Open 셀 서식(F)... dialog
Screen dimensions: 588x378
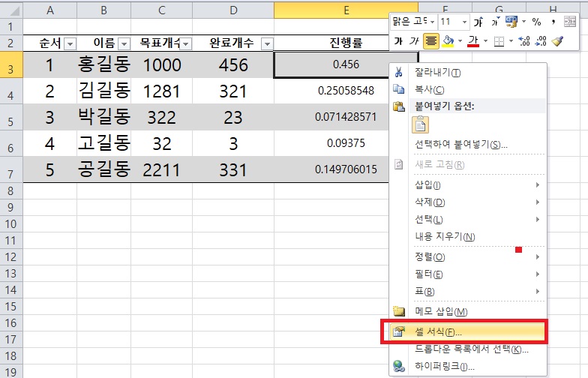[x=468, y=331]
